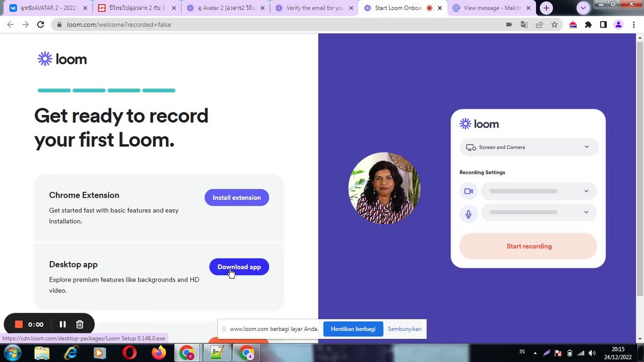This screenshot has height=362, width=644.
Task: Click the taskbar clock showing 20:15
Action: [618, 353]
